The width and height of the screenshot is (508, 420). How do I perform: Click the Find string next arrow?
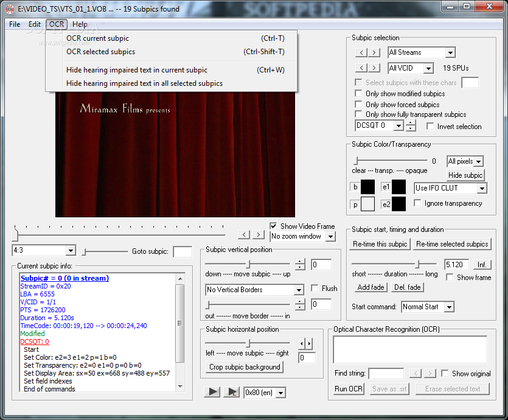pyautogui.click(x=430, y=373)
